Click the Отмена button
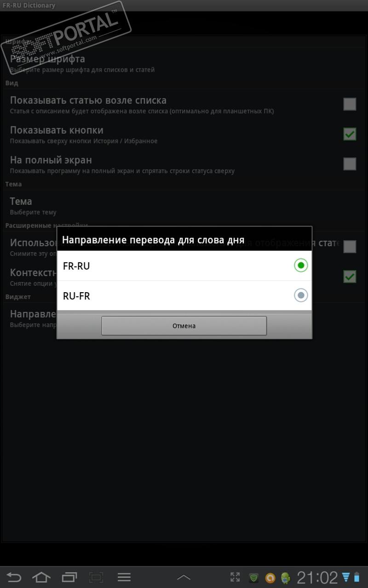Screen dimensions: 368x588 tap(184, 326)
